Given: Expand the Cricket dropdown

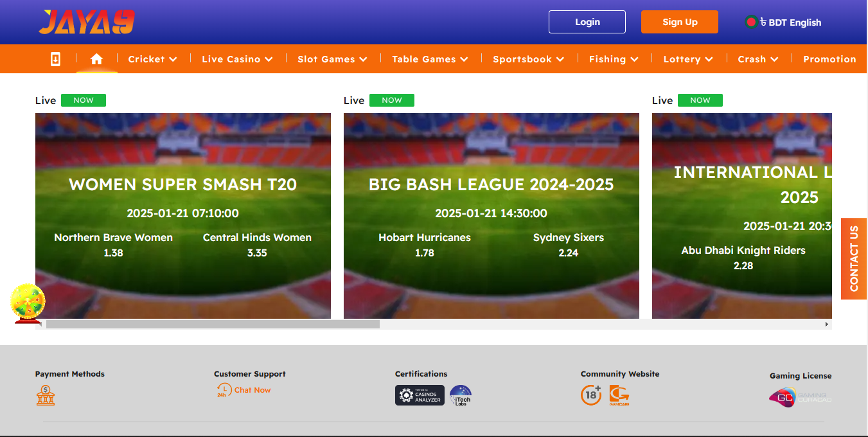Looking at the screenshot, I should pyautogui.click(x=152, y=58).
